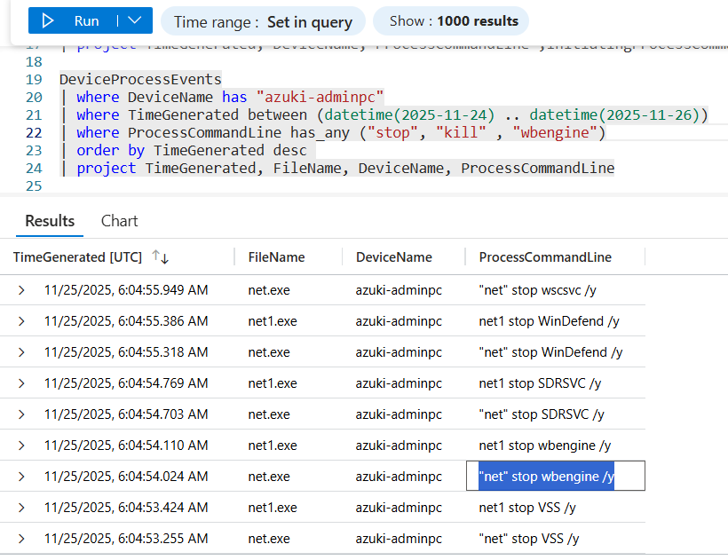The width and height of the screenshot is (728, 560).
Task: Click the DeviceName column header
Action: (x=393, y=257)
